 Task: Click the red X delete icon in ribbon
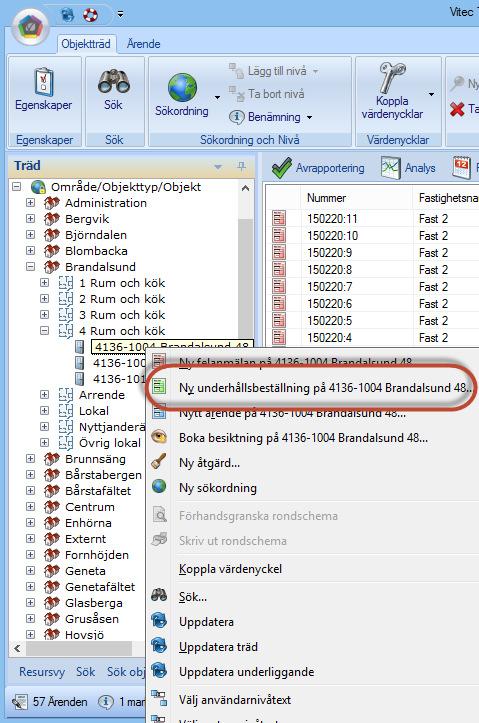pos(457,109)
